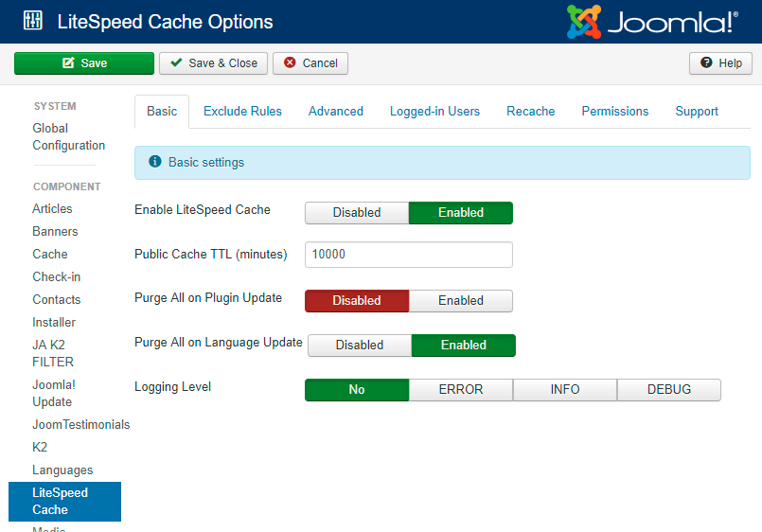Viewport: 762px width, 532px height.
Task: Open Cache component settings in sidebar
Action: [49, 254]
